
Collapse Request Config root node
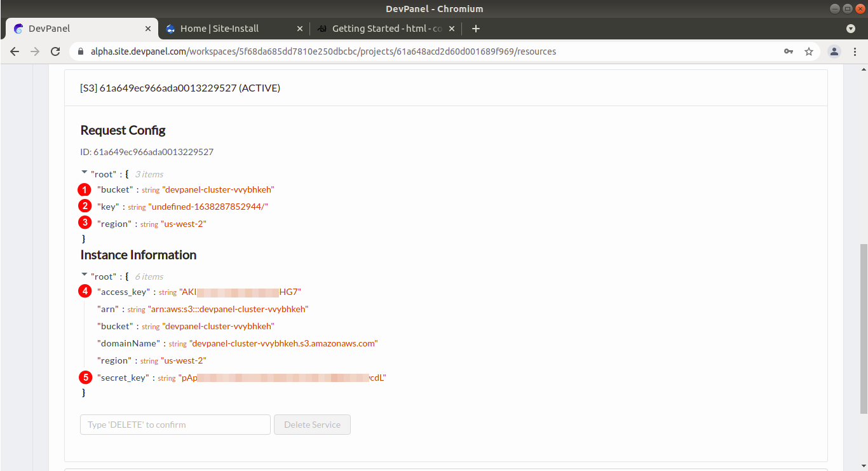(85, 172)
